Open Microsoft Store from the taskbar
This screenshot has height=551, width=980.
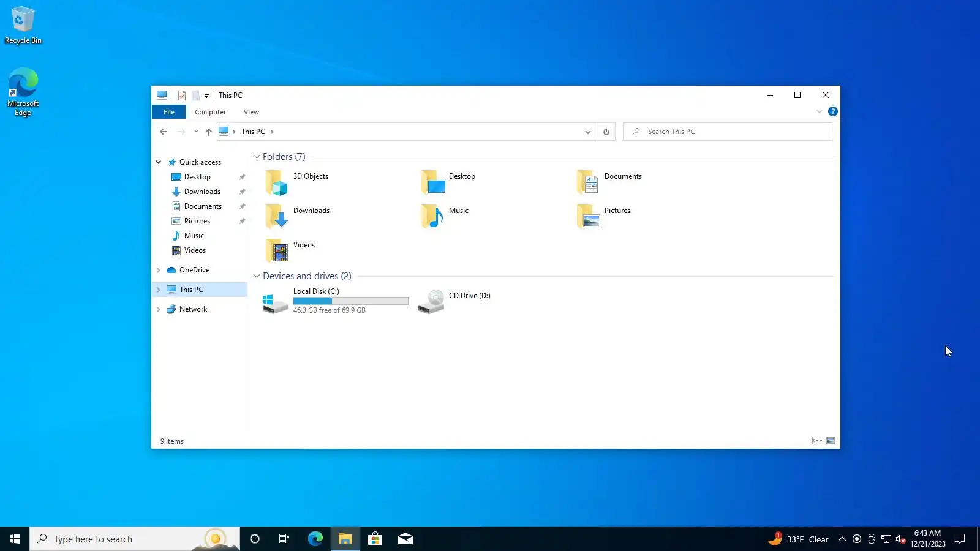pos(375,539)
